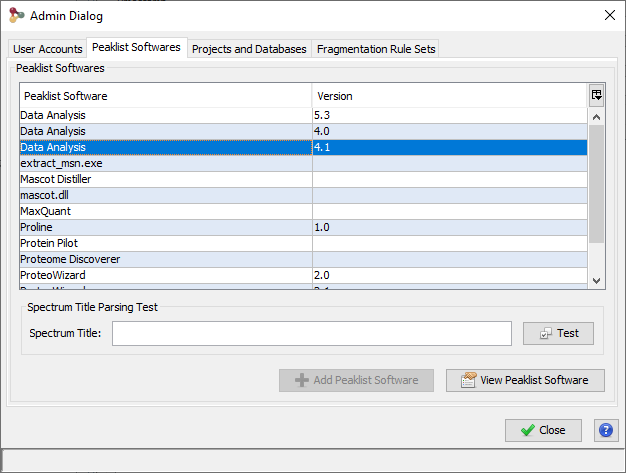The height and width of the screenshot is (473, 626).
Task: Sort by the Version column header
Action: [x=450, y=96]
